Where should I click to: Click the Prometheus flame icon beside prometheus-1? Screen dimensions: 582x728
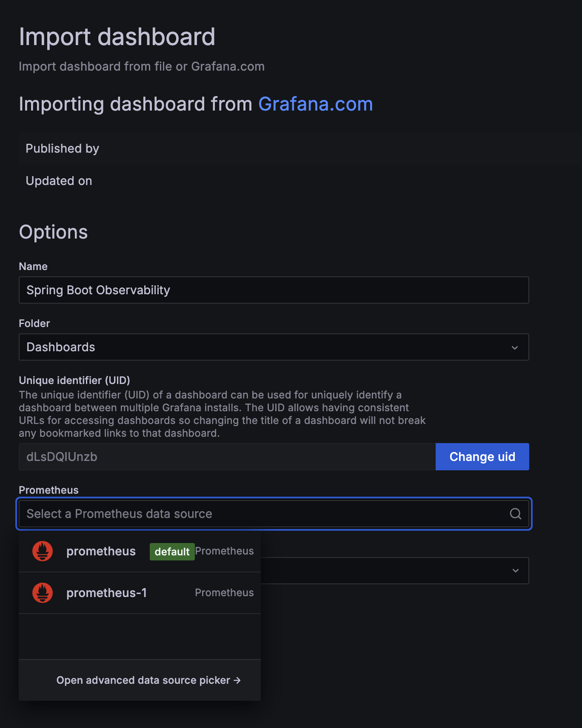click(x=43, y=593)
